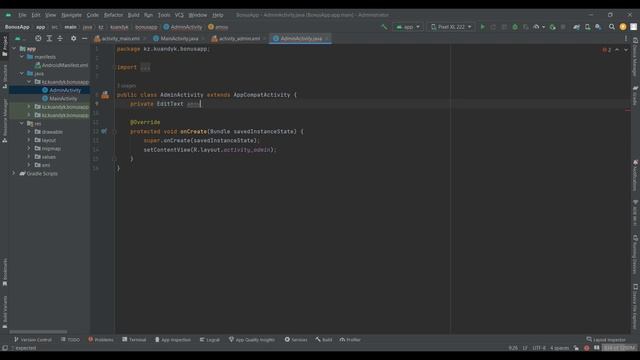Collapse the manifests folder
640x360 pixels.
[x=22, y=57]
